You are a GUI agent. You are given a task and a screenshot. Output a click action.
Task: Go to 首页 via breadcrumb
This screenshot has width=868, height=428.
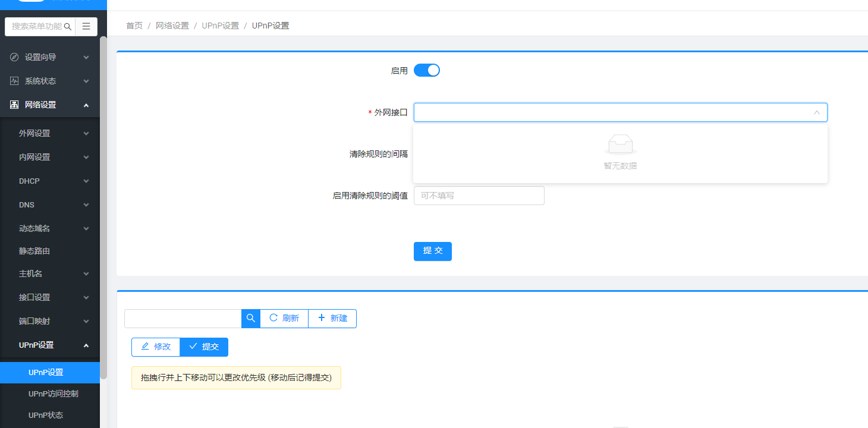(134, 26)
